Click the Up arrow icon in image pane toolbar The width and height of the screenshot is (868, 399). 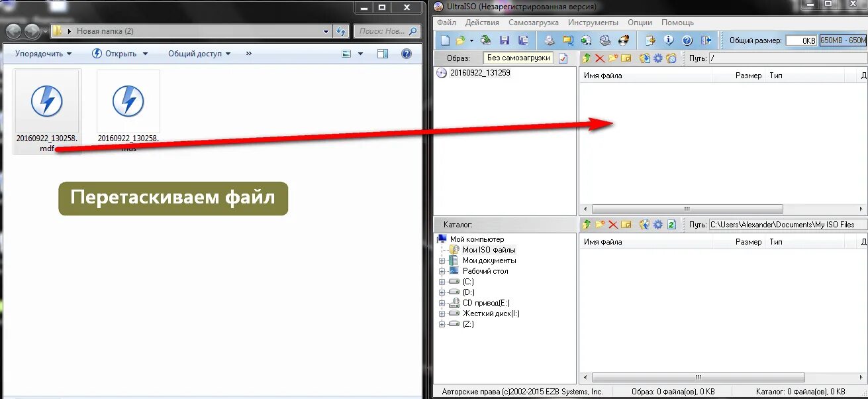point(587,58)
